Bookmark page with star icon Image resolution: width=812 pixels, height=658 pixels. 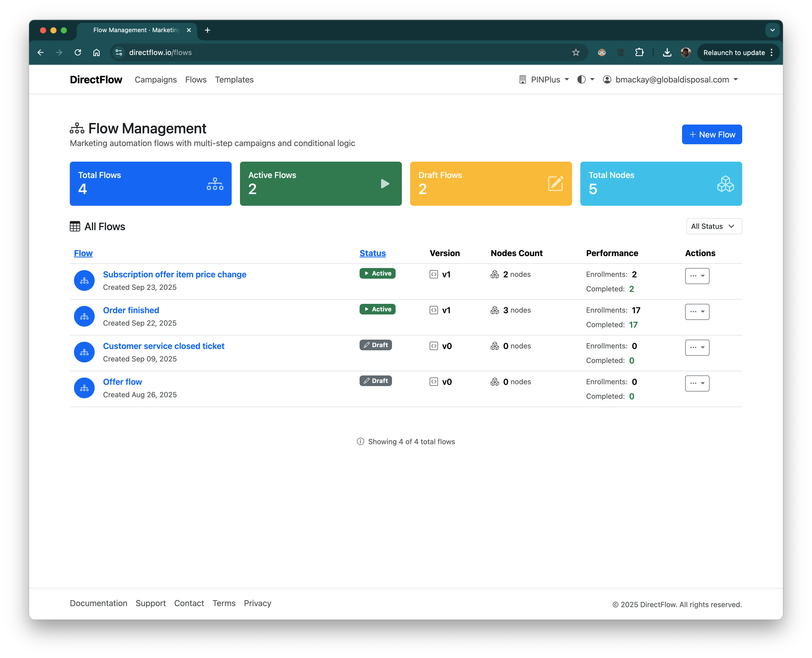point(576,53)
